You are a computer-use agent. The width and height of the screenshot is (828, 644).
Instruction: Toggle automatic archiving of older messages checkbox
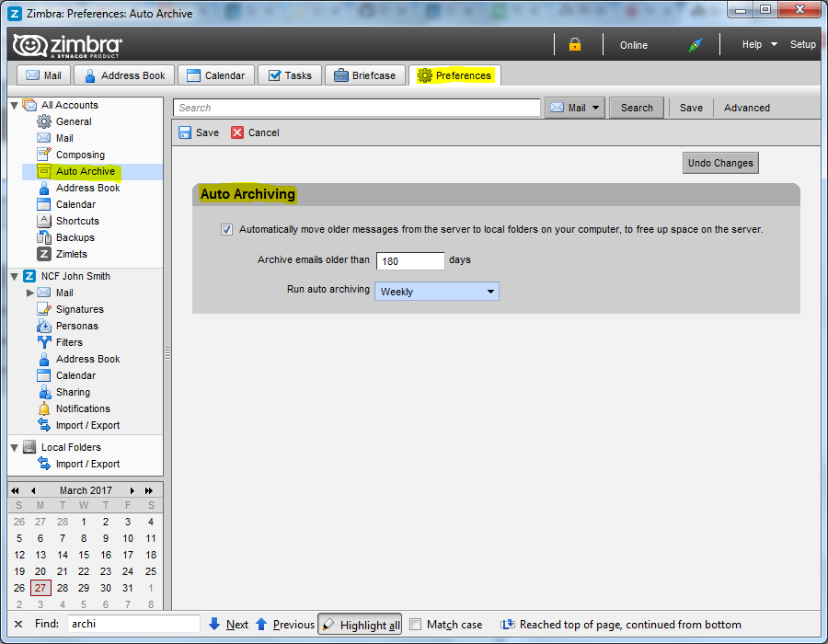click(226, 230)
